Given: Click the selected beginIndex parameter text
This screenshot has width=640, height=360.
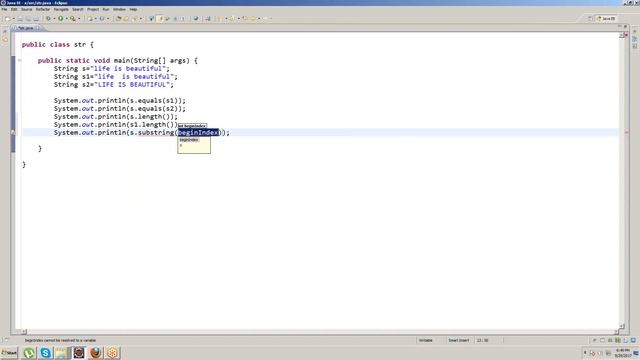Looking at the screenshot, I should pyautogui.click(x=198, y=133).
